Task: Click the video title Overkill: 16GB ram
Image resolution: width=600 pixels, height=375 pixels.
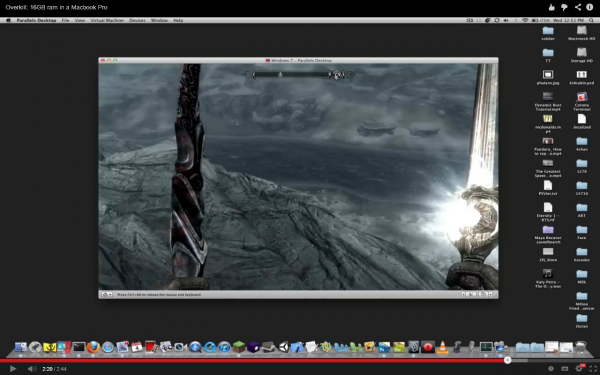Action: [56, 7]
